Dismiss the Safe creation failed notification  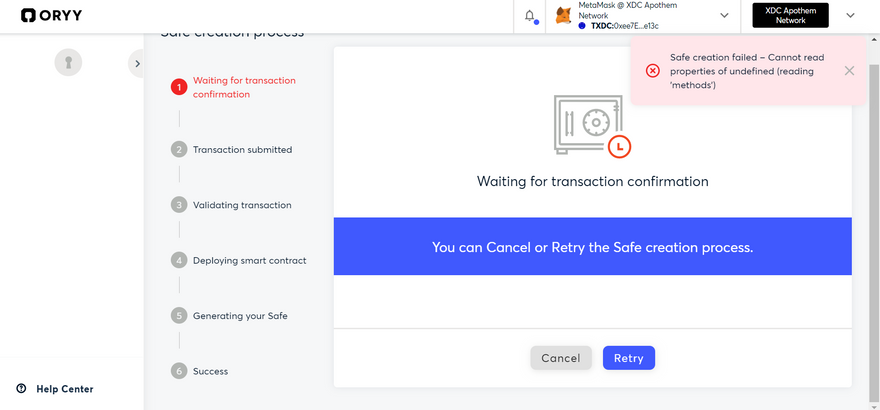(x=849, y=71)
